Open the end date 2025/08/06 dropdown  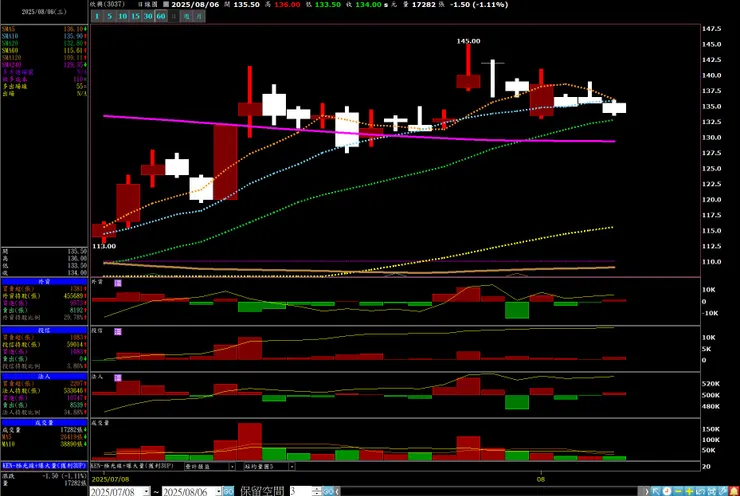click(x=219, y=491)
